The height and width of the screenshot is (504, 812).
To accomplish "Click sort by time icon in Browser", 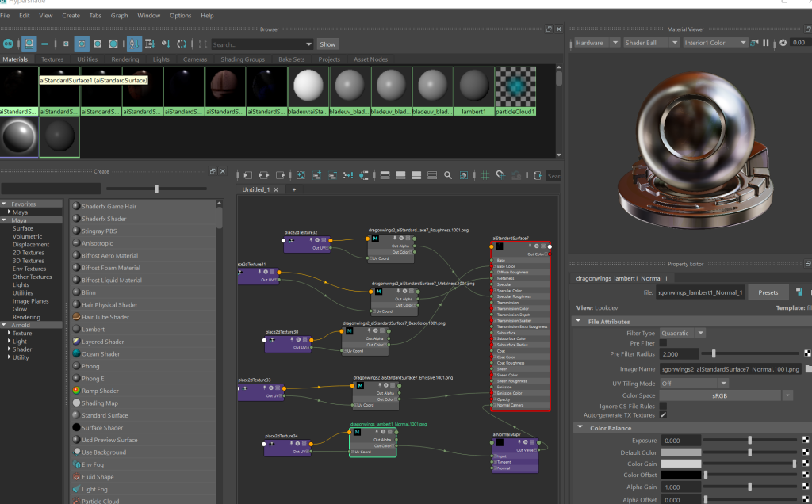I will pyautogui.click(x=166, y=44).
